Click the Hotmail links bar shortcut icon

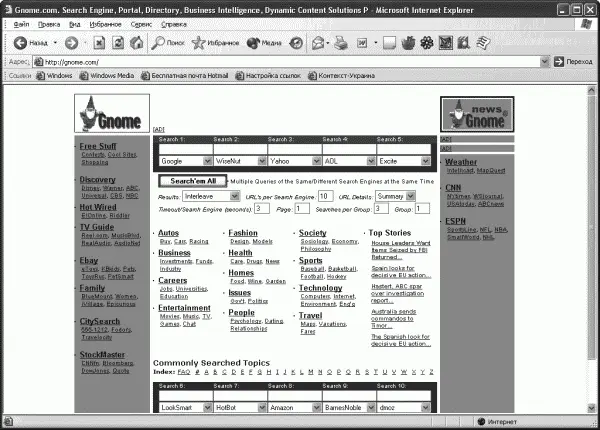coord(145,76)
